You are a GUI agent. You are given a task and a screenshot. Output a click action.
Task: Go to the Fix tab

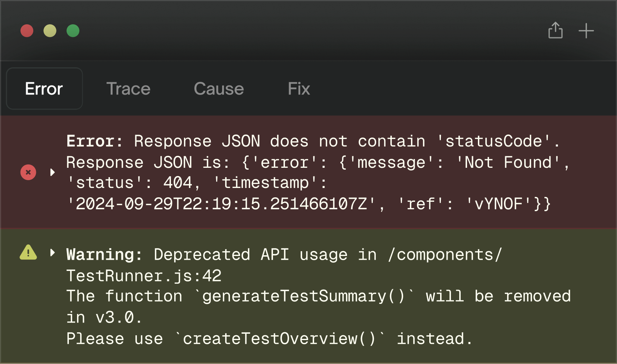[299, 89]
